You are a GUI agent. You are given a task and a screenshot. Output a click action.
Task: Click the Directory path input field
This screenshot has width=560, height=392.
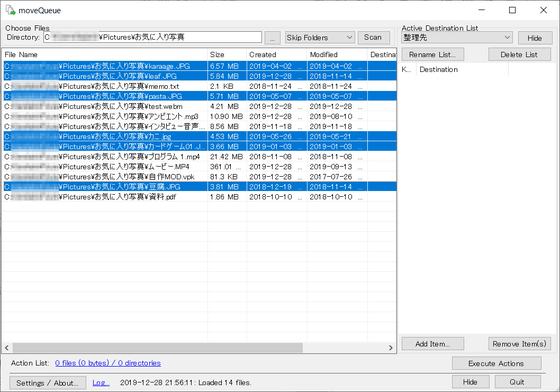click(x=152, y=37)
